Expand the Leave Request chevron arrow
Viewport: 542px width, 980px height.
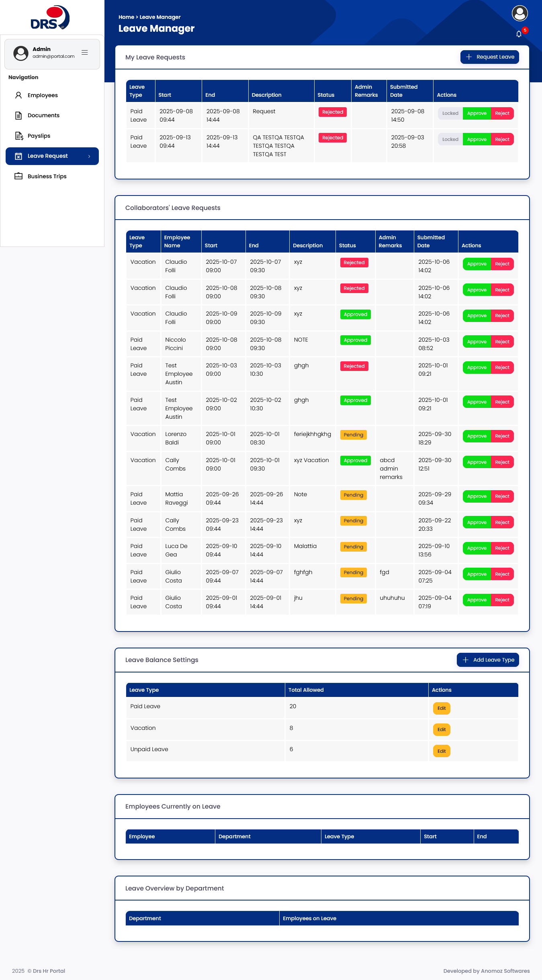pos(89,156)
